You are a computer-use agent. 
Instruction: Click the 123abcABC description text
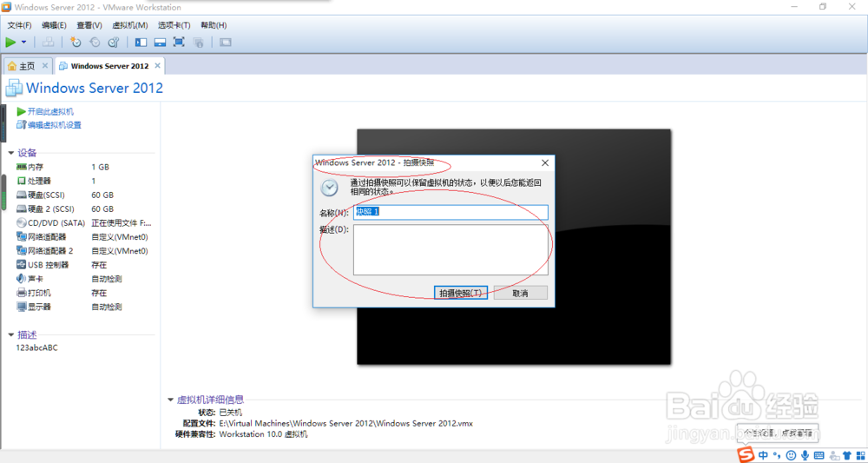[x=37, y=347]
